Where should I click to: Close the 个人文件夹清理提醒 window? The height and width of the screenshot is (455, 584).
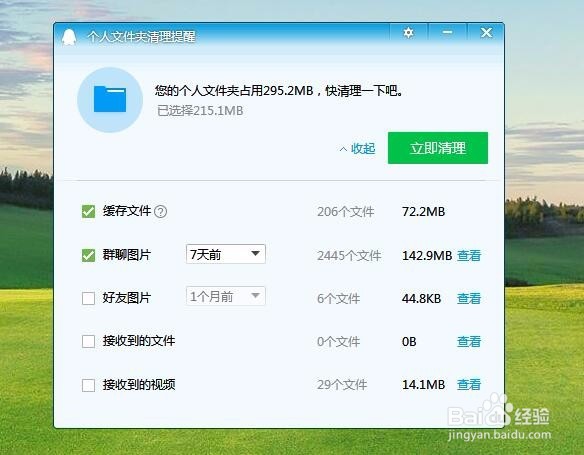[486, 33]
